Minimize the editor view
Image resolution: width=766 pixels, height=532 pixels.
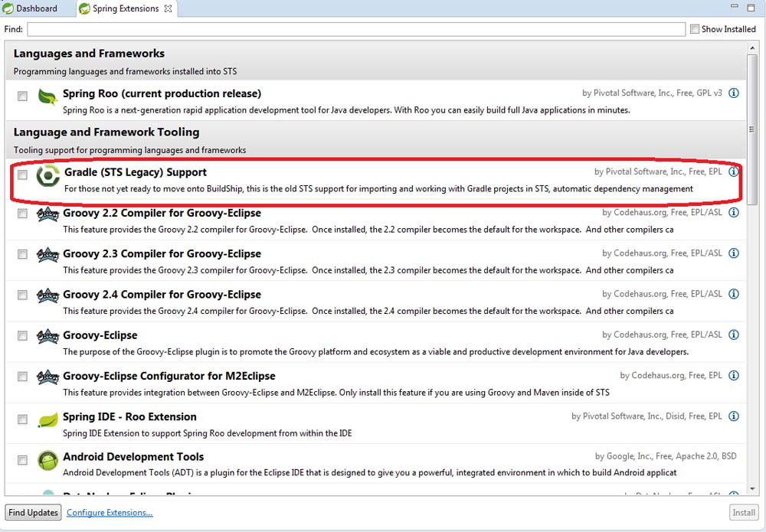(735, 6)
